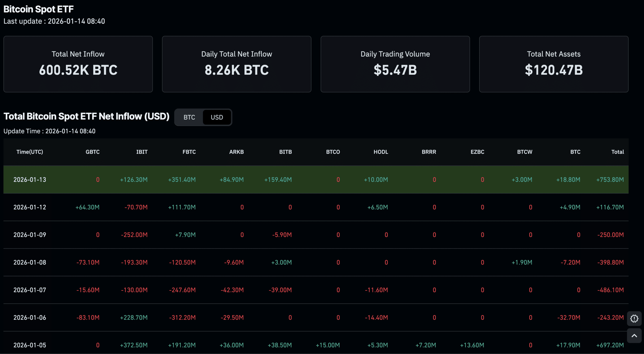Click the Time(UTC) column header
Image resolution: width=644 pixels, height=354 pixels.
point(30,152)
